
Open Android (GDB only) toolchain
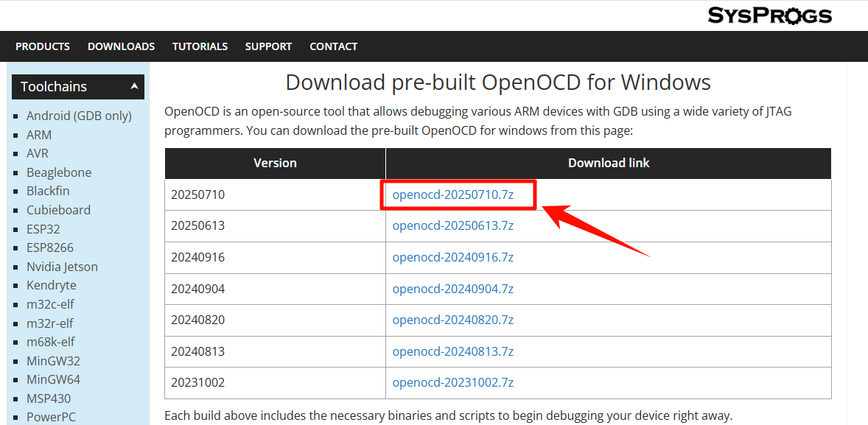pos(79,116)
